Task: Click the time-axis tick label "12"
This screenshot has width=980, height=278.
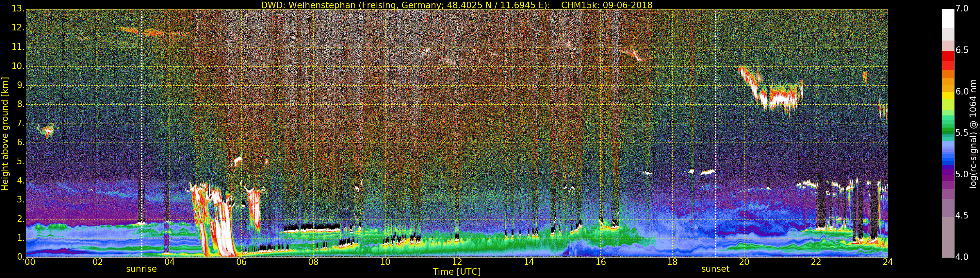Action: click(457, 262)
